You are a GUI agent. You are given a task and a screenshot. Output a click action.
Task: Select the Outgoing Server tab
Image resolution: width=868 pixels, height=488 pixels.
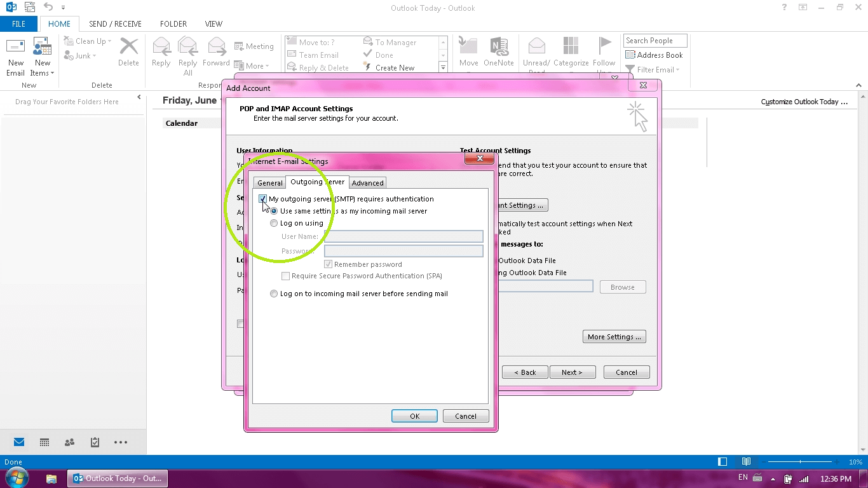click(317, 182)
